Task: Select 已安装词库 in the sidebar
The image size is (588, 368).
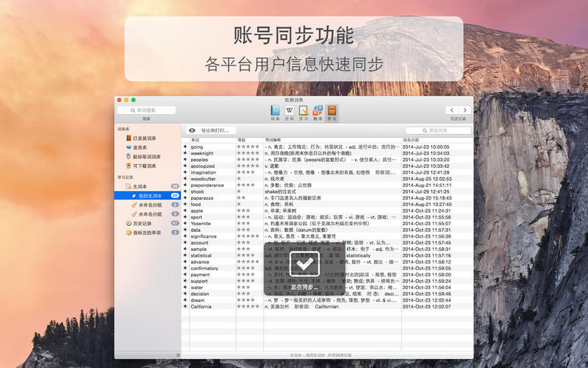Action: coord(141,138)
